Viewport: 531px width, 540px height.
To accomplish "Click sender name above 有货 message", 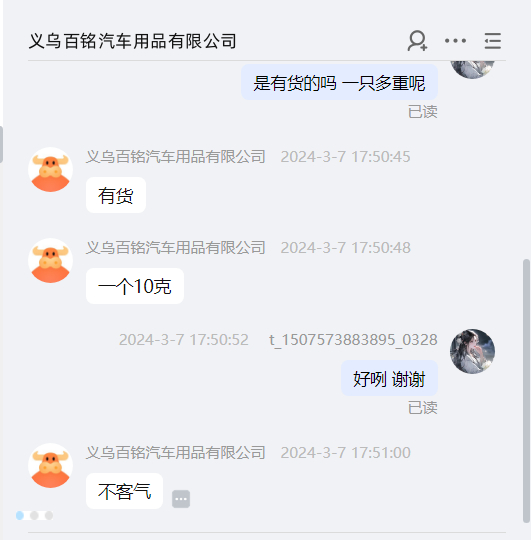I will [176, 157].
